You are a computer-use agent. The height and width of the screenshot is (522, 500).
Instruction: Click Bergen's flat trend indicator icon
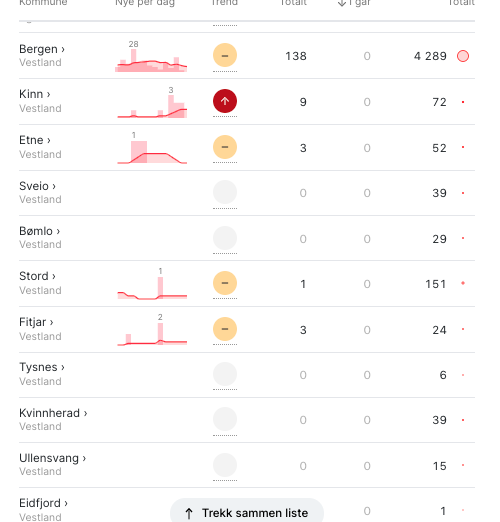click(225, 55)
